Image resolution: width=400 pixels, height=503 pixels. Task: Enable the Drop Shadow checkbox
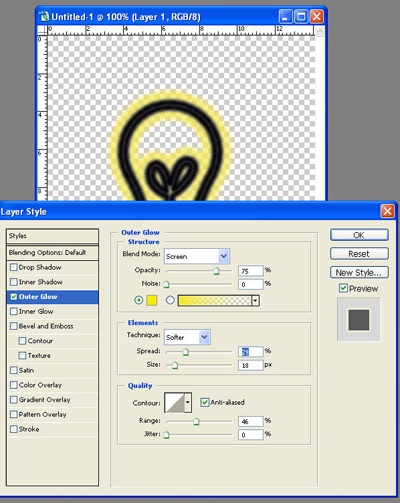coord(14,267)
